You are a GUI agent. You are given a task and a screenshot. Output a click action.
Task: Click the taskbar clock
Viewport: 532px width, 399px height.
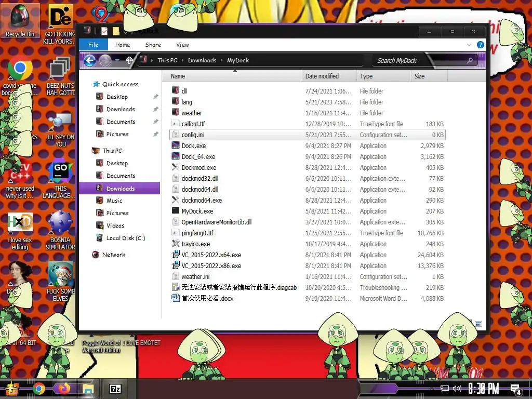(484, 389)
